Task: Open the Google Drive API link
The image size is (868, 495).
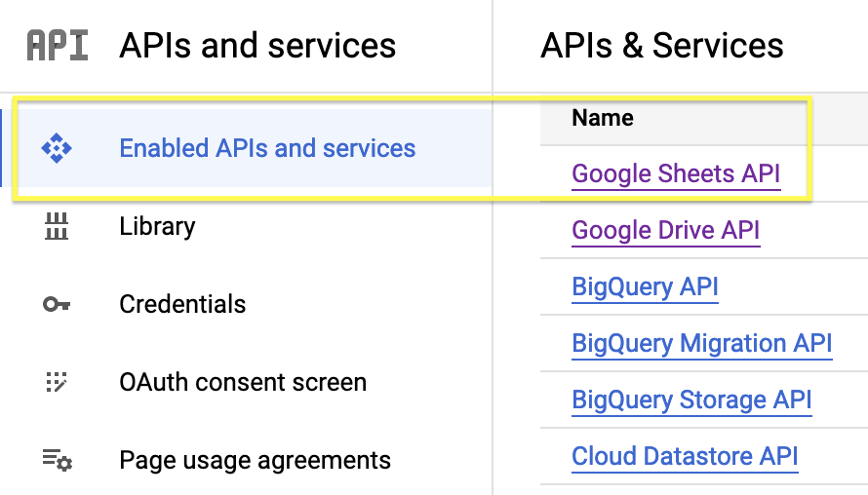Action: click(x=665, y=231)
